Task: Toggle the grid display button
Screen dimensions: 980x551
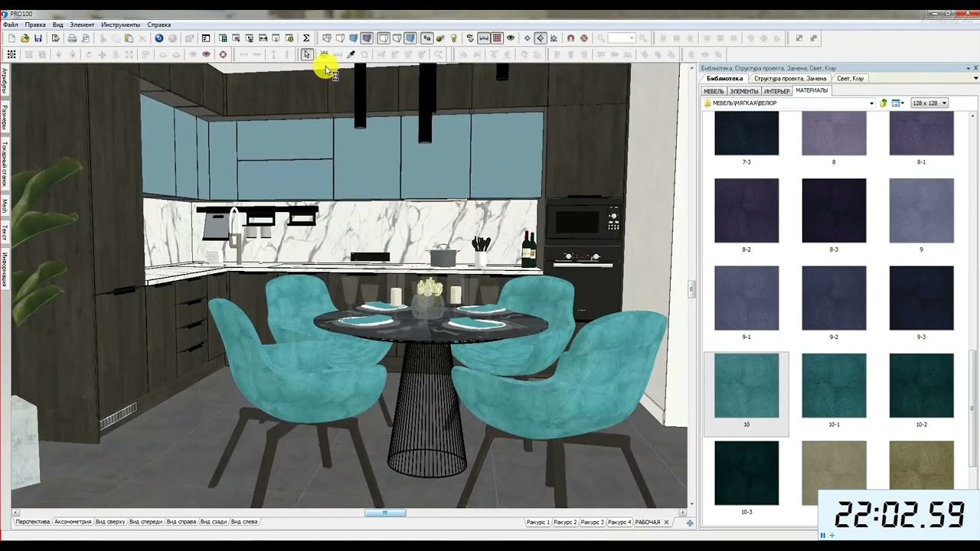Action: coord(497,38)
